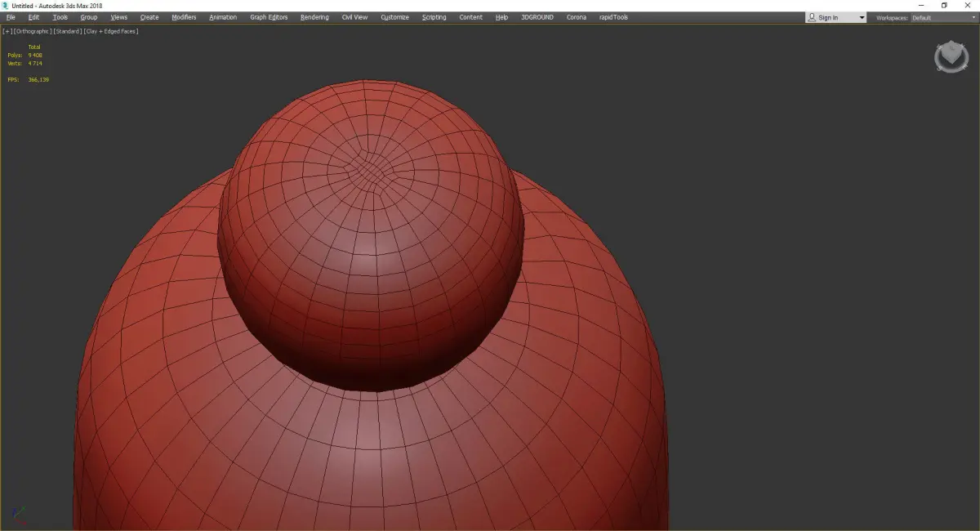Click the Untitled - Autodesk 3ds Max title
This screenshot has width=980, height=531.
pyautogui.click(x=57, y=6)
